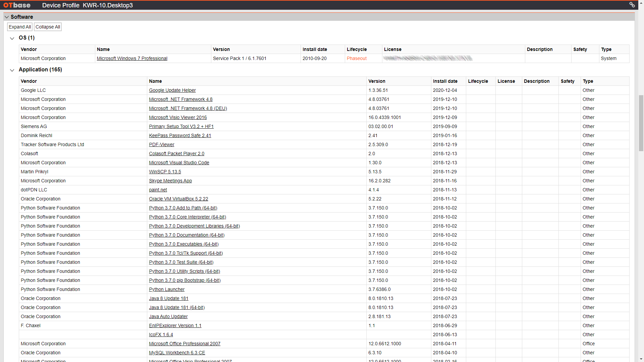Open Primary Setup Tool V3.2 + HF1
The width and height of the screenshot is (644, 362).
181,126
